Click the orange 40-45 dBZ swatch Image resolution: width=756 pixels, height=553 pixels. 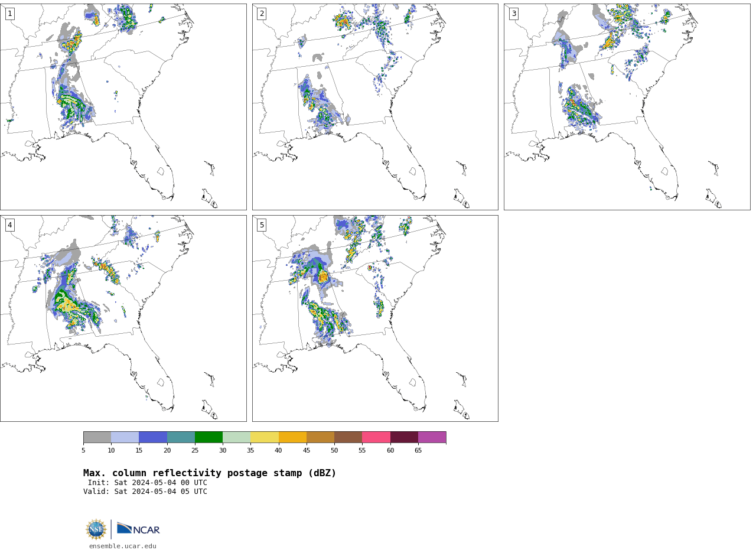coord(292,437)
